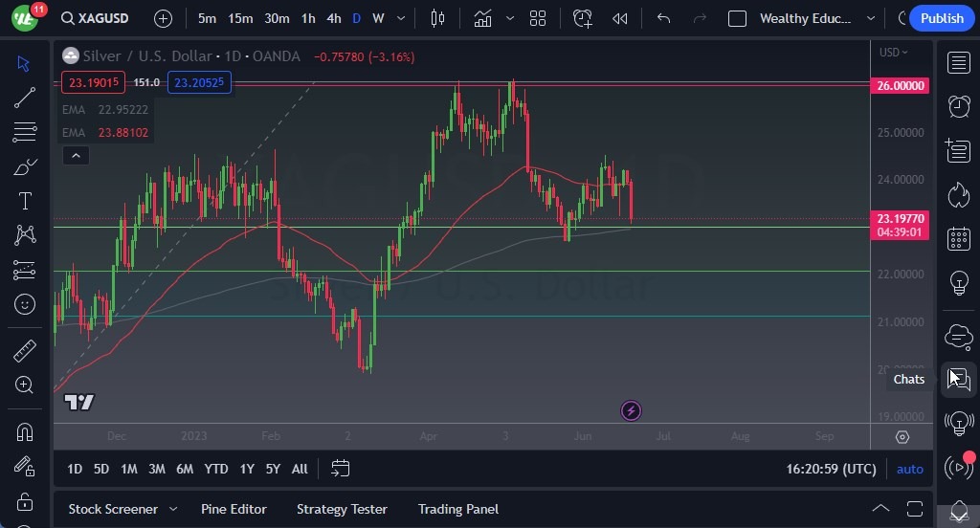980x528 pixels.
Task: Choose the text annotation tool
Action: [25, 201]
